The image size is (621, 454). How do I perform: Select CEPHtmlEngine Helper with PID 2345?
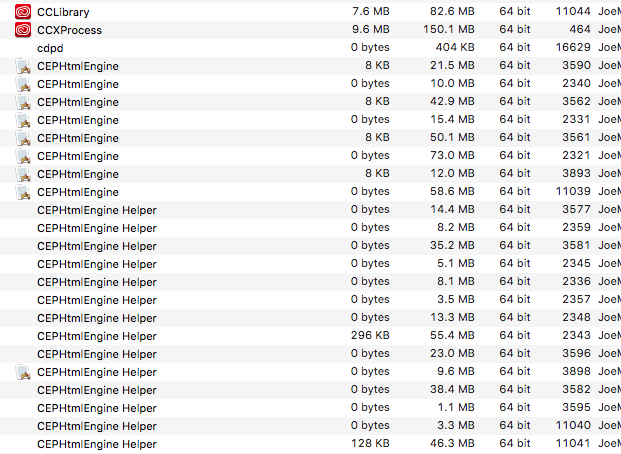[x=310, y=264]
